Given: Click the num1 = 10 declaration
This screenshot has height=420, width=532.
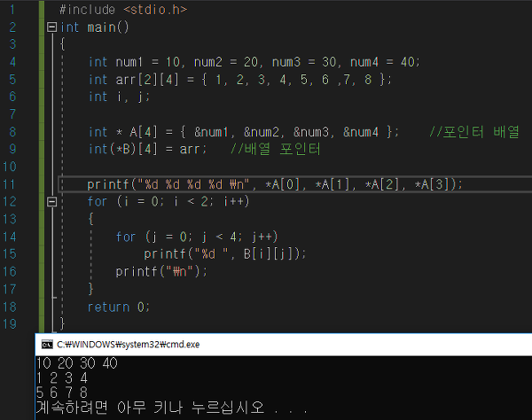Looking at the screenshot, I should (147, 62).
